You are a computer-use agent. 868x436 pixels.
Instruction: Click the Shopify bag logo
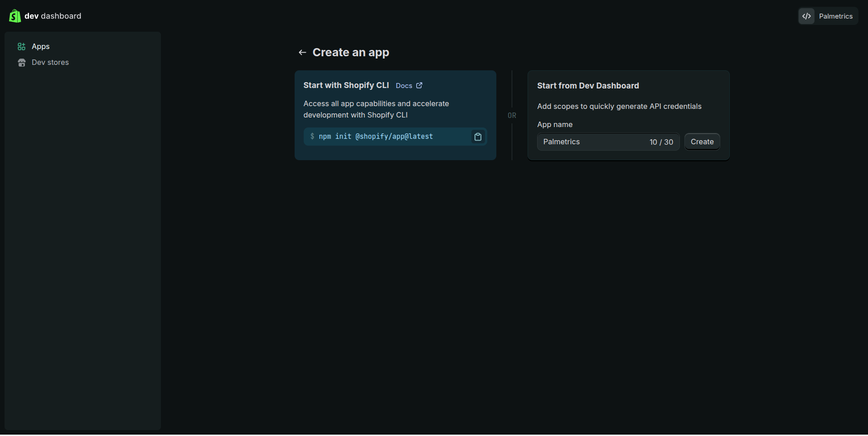(x=15, y=16)
